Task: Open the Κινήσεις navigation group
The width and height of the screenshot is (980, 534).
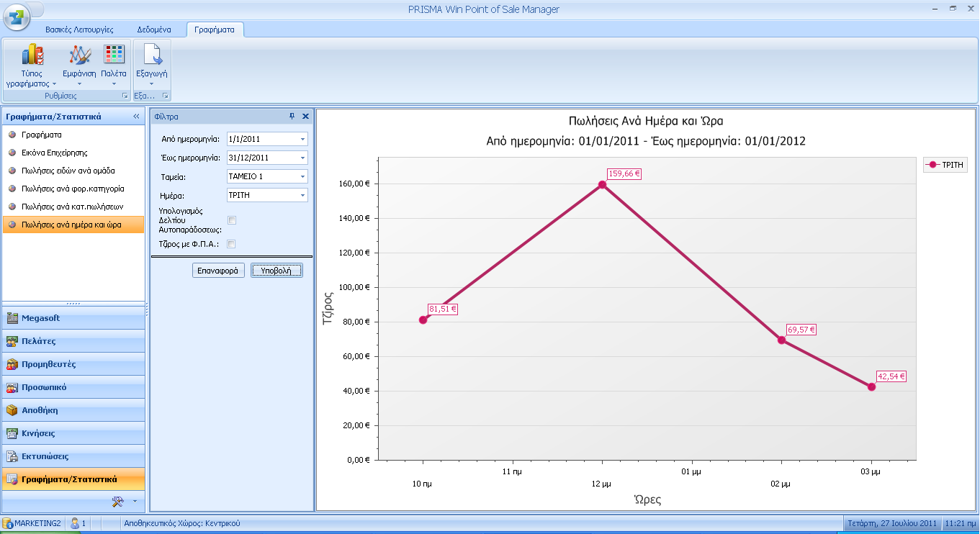Action: pos(73,433)
